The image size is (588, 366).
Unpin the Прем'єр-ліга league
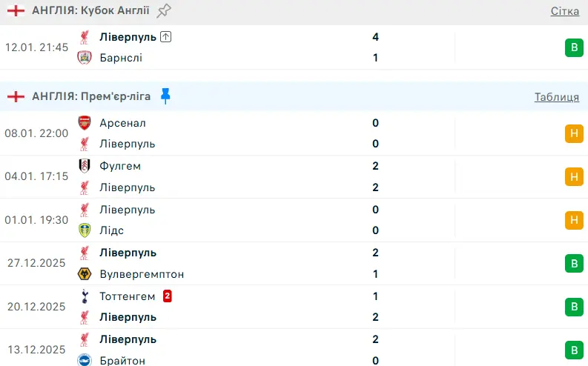coord(165,96)
